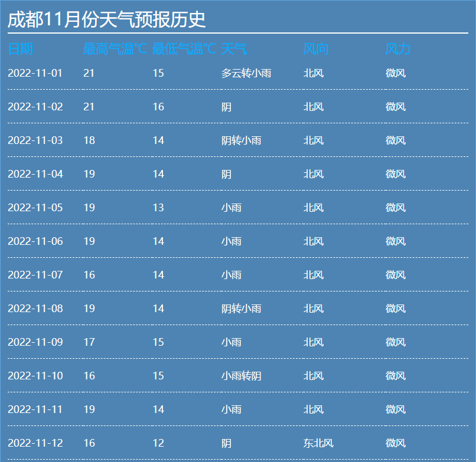Click low temperature 16 on 2022-11-02
This screenshot has height=462, width=476.
(158, 107)
